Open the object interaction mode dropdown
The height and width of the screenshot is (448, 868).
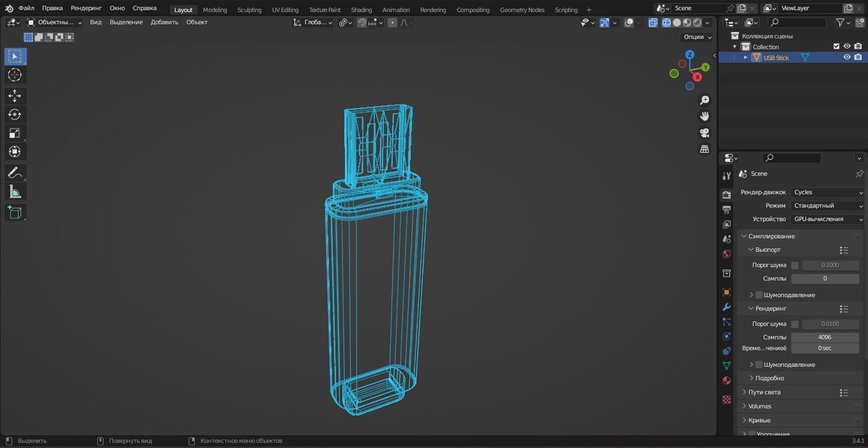pos(54,22)
